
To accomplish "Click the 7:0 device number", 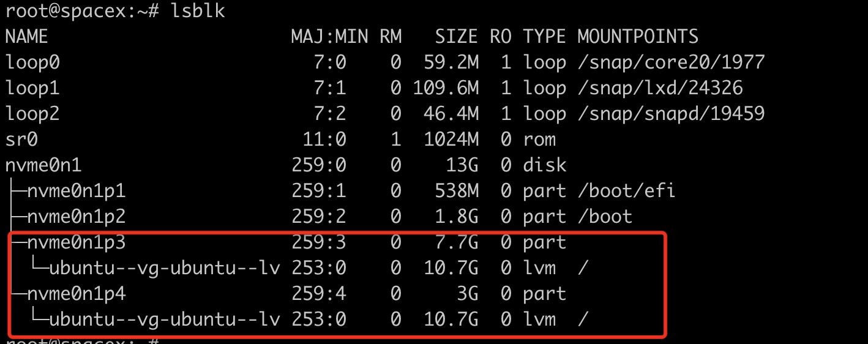I will pyautogui.click(x=330, y=62).
